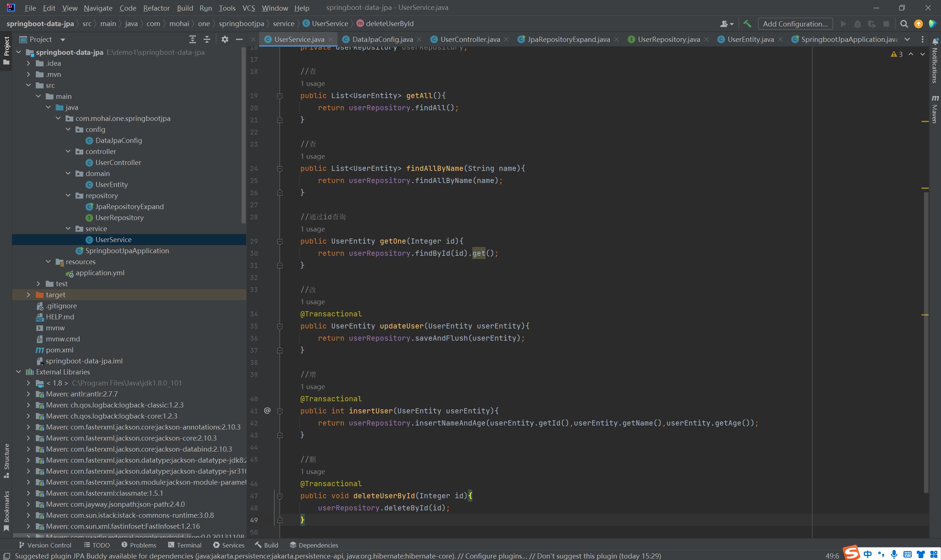Open the Refactor menu
Screen dimensions: 941x560
pyautogui.click(x=156, y=8)
